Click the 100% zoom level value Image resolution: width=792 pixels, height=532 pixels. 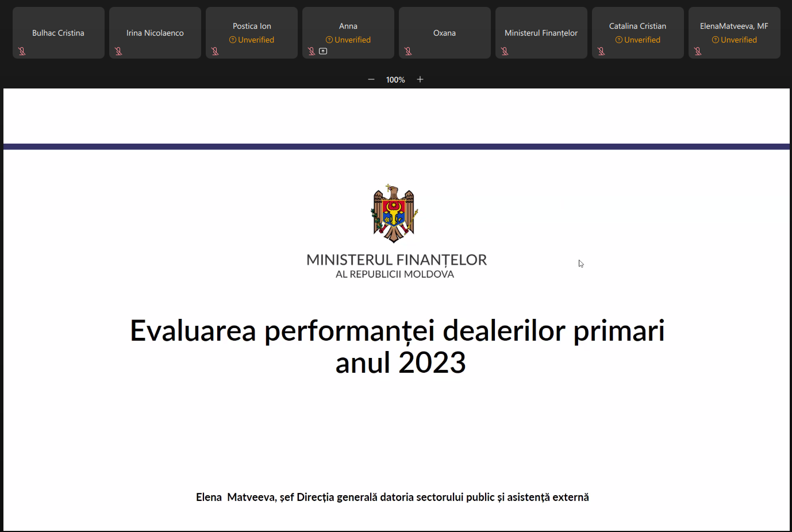pyautogui.click(x=395, y=80)
